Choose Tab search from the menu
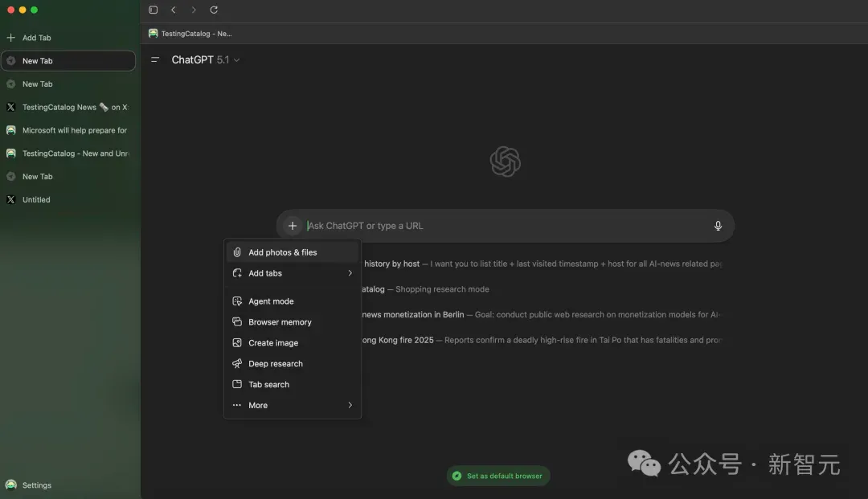Screen dimensions: 868x499 [x=293, y=384]
